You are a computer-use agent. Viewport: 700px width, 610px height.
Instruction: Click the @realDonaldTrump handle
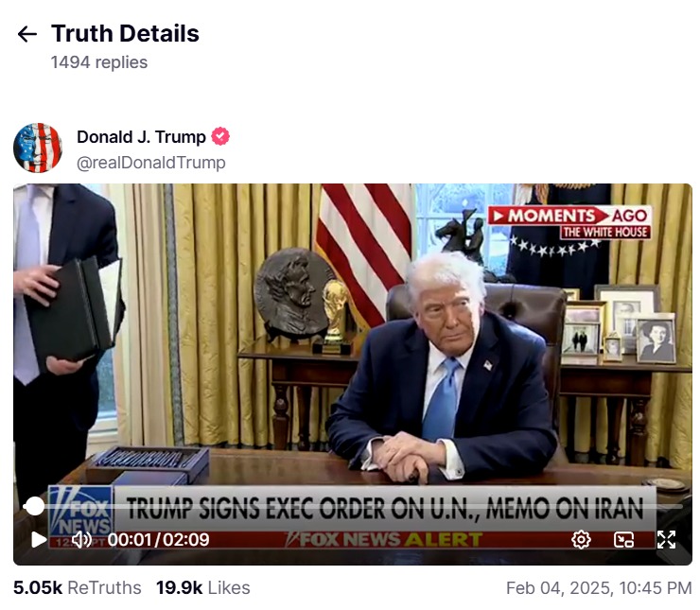coord(151,163)
